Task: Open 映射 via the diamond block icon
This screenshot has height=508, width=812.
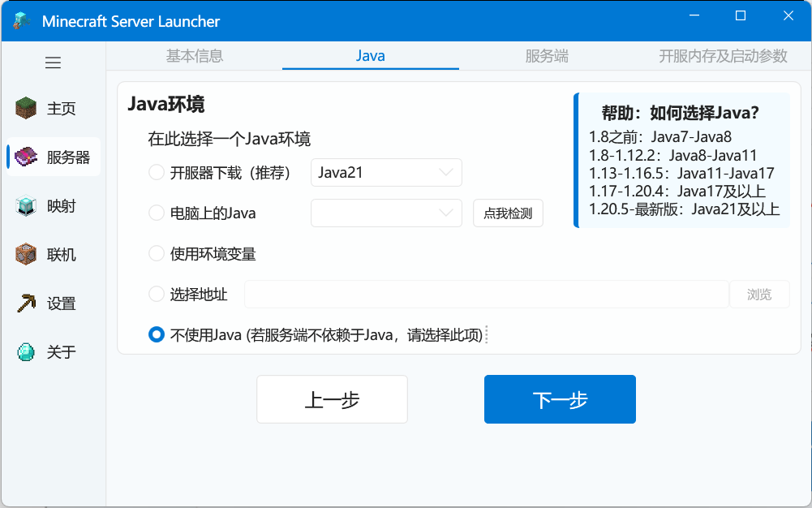Action: (27, 205)
